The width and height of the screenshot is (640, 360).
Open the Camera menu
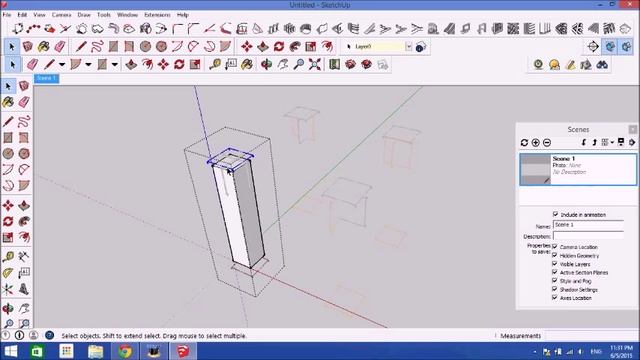coord(61,15)
